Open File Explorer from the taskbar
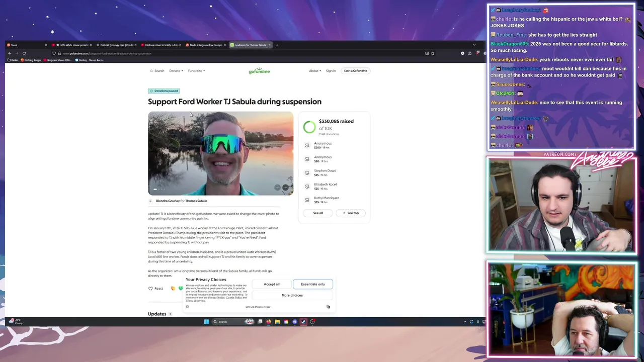The height and width of the screenshot is (362, 644). (277, 322)
